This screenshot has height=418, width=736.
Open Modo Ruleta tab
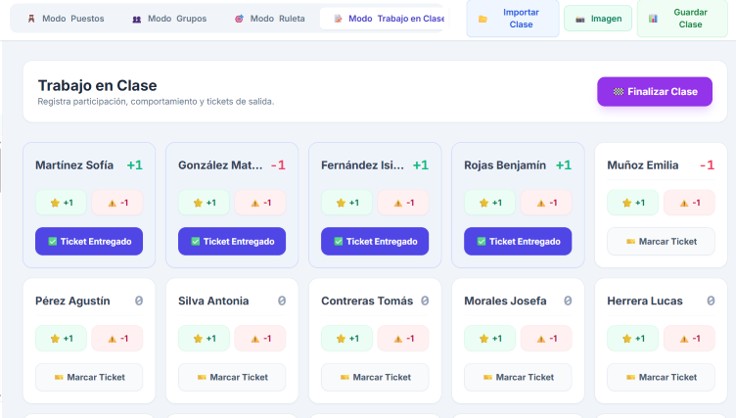(x=270, y=19)
